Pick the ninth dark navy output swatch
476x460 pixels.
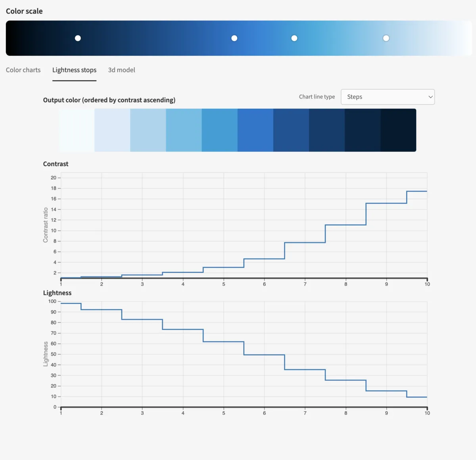362,130
